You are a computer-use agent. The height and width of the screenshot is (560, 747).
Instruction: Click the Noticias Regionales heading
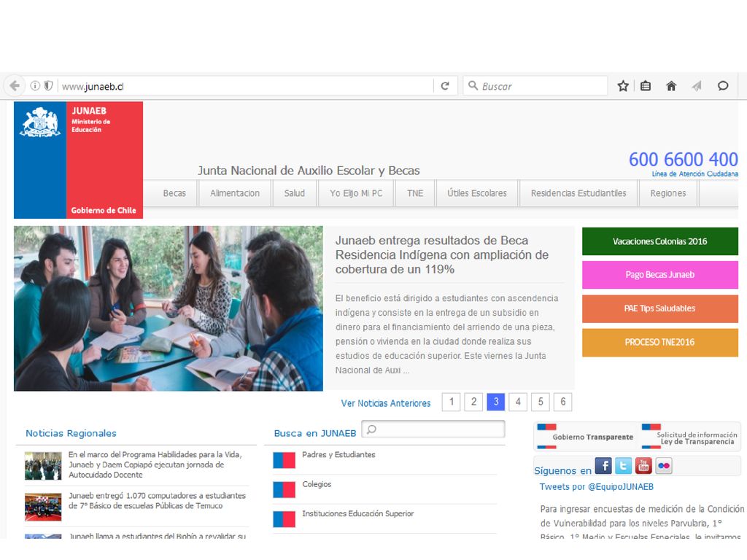pos(71,433)
